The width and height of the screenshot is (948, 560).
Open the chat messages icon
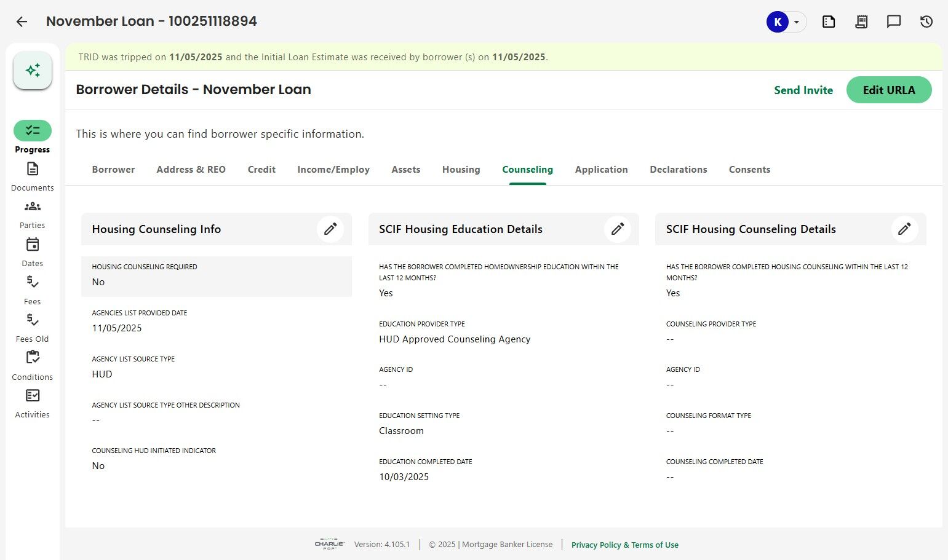click(894, 22)
